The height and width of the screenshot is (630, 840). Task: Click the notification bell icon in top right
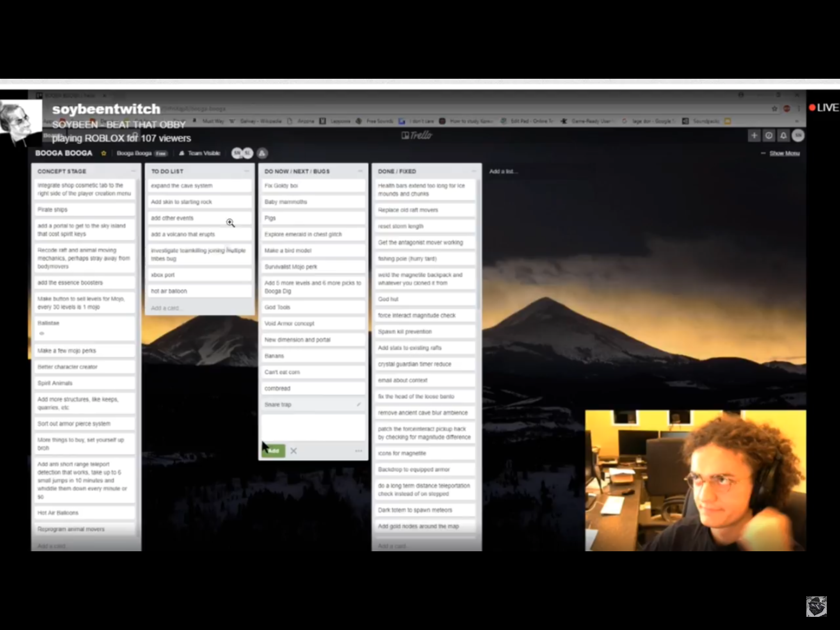click(783, 135)
